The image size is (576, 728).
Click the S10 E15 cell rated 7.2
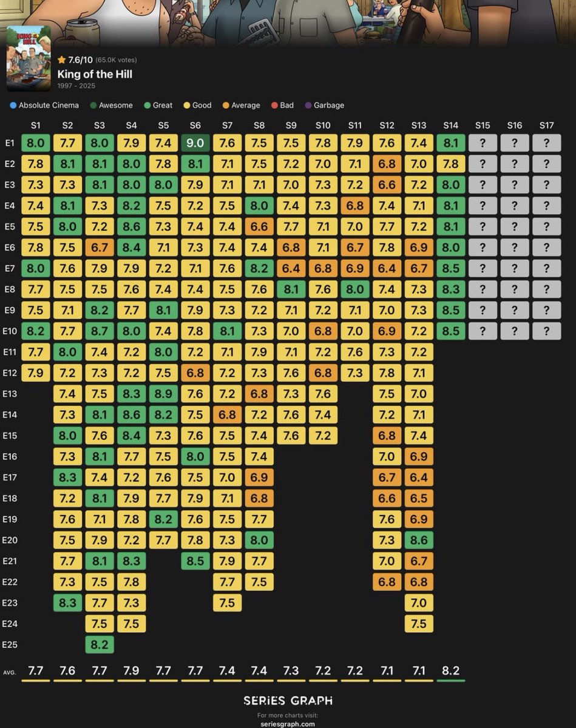pos(323,436)
